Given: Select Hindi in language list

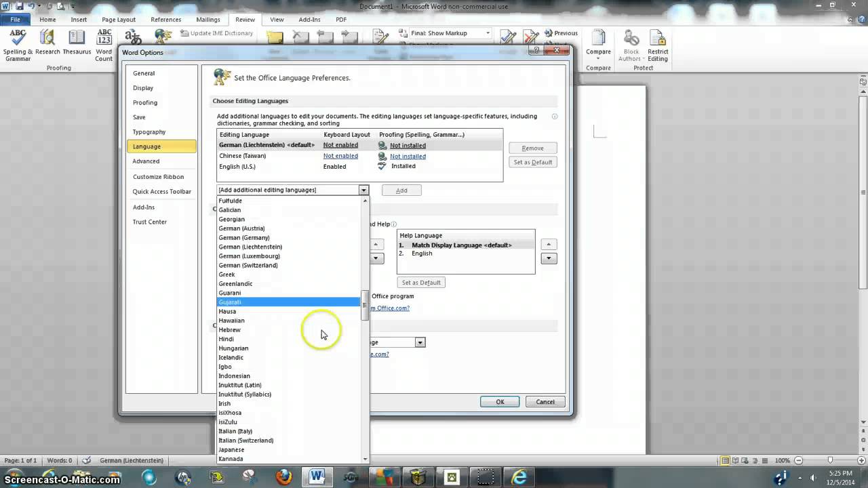Looking at the screenshot, I should click(288, 339).
